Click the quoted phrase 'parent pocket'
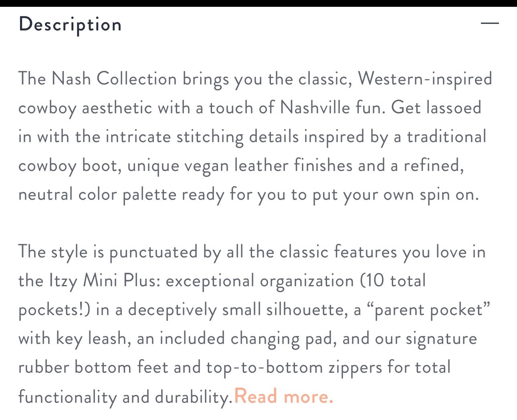 click(428, 310)
